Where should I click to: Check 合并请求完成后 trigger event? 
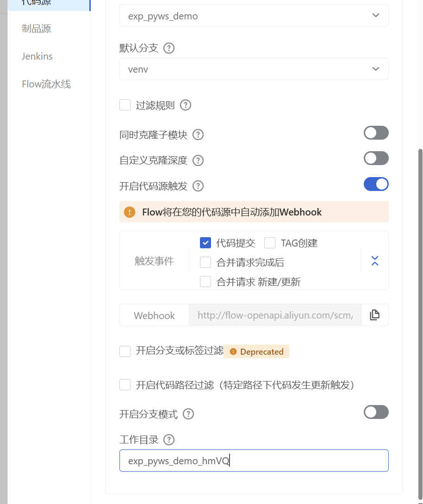(205, 262)
